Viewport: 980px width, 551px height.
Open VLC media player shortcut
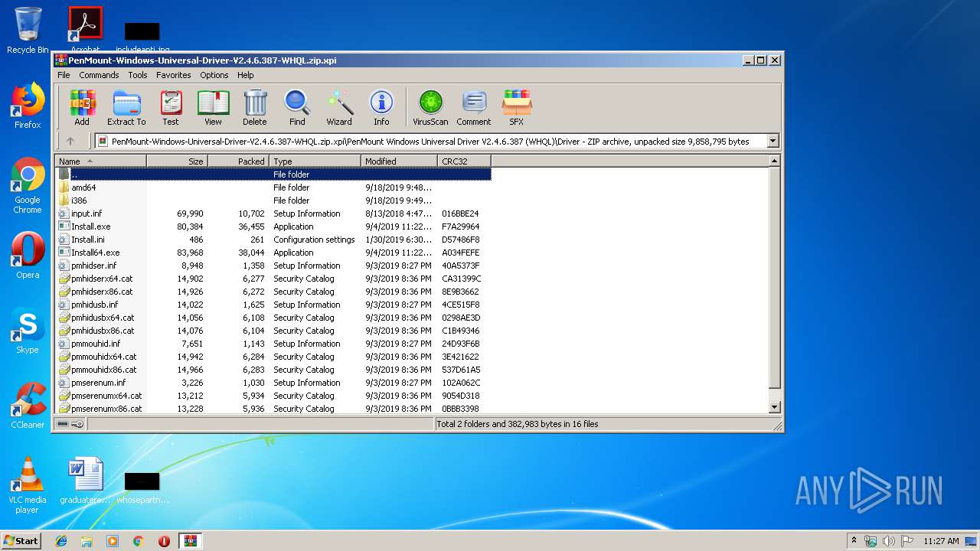point(28,485)
